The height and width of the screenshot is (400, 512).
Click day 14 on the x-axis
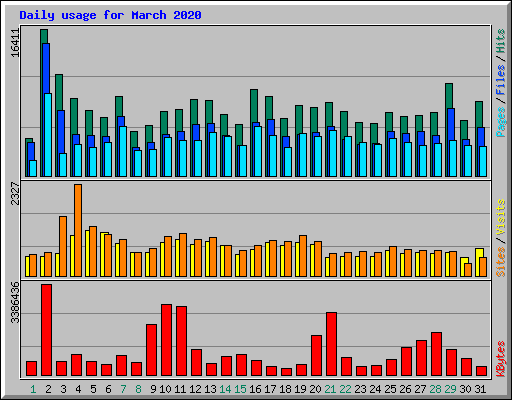pos(225,389)
